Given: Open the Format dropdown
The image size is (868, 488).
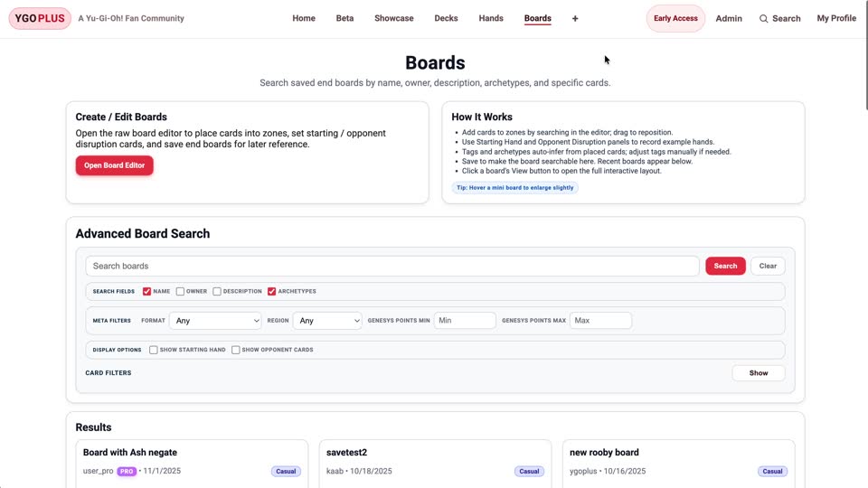Looking at the screenshot, I should point(215,320).
